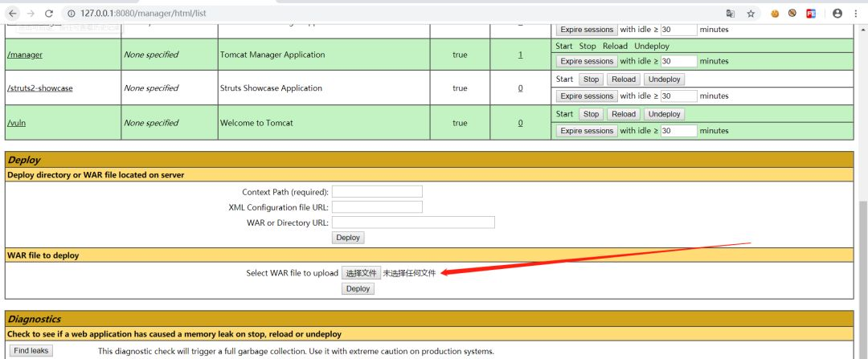The image size is (868, 359).
Task: Click the 选择文件 choose file button
Action: pyautogui.click(x=361, y=273)
